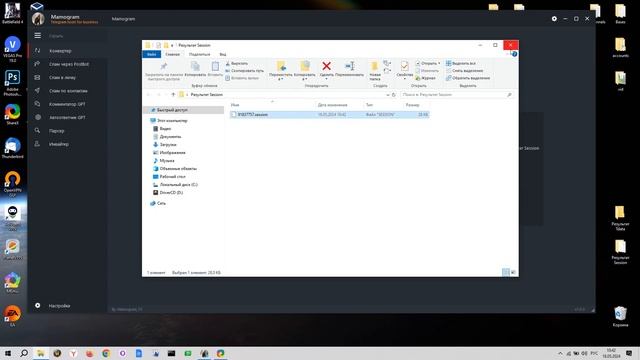
Task: Switch to the Вид ribbon tab
Action: [223, 54]
